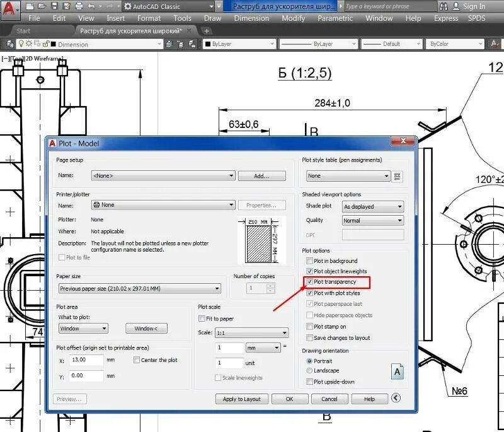This screenshot has height=432, width=504.
Task: Open the Dimension layer dropdown
Action: pyautogui.click(x=89, y=44)
